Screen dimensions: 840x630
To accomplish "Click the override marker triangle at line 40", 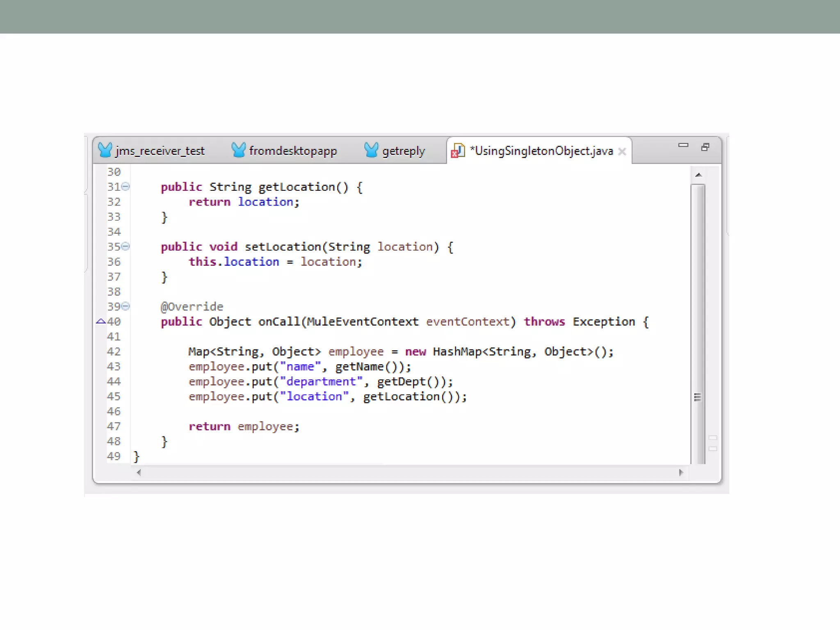I will (100, 322).
